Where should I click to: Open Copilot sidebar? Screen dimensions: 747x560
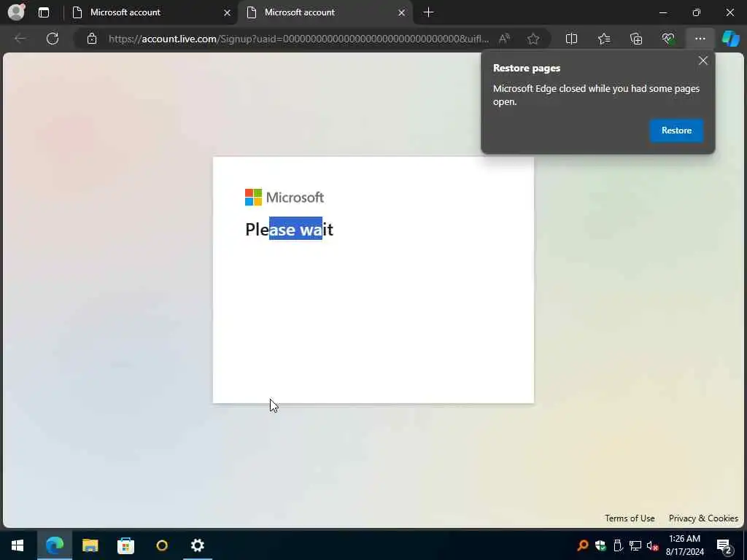[730, 39]
